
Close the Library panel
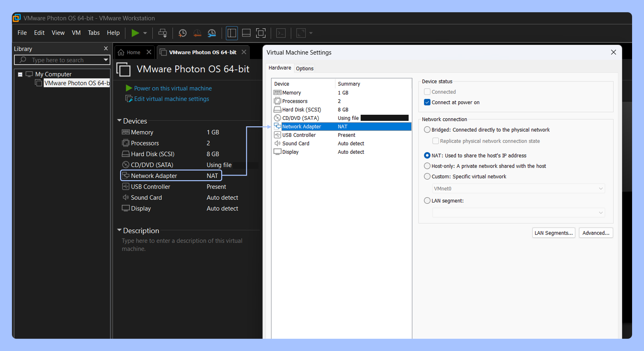[106, 48]
